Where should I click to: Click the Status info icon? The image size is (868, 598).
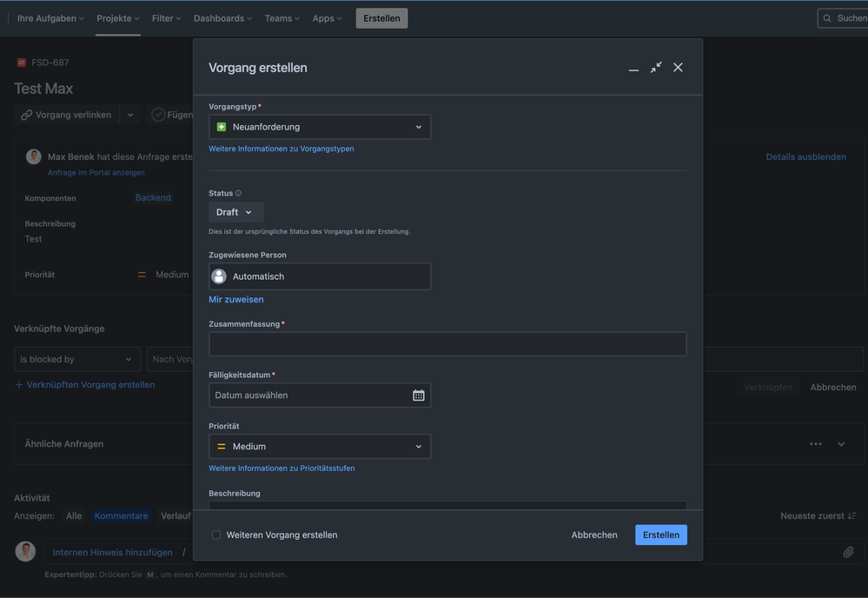click(x=239, y=193)
